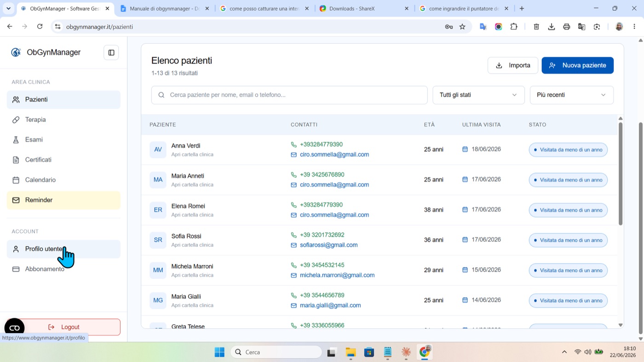Reload the page
644x362 pixels.
pyautogui.click(x=40, y=27)
